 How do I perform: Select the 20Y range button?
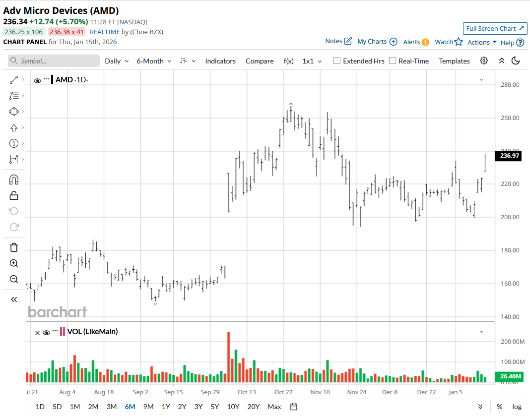click(x=253, y=407)
